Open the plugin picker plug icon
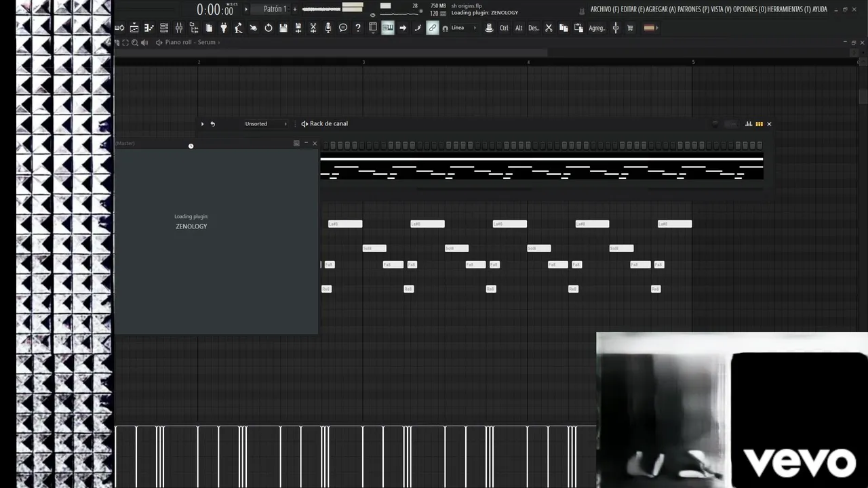 point(224,28)
